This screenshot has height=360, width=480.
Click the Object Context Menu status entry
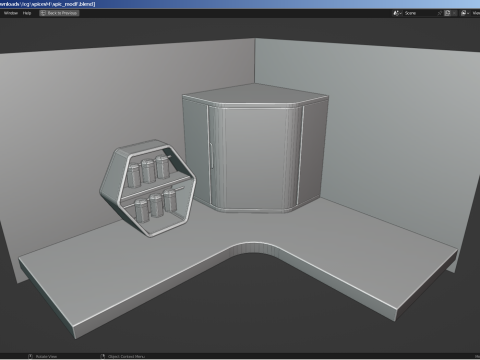point(123,357)
